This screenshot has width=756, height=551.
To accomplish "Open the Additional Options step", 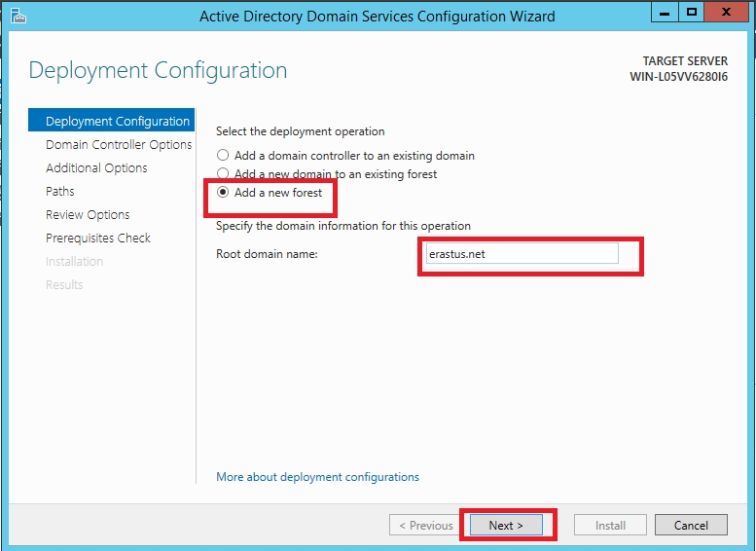I will (96, 167).
